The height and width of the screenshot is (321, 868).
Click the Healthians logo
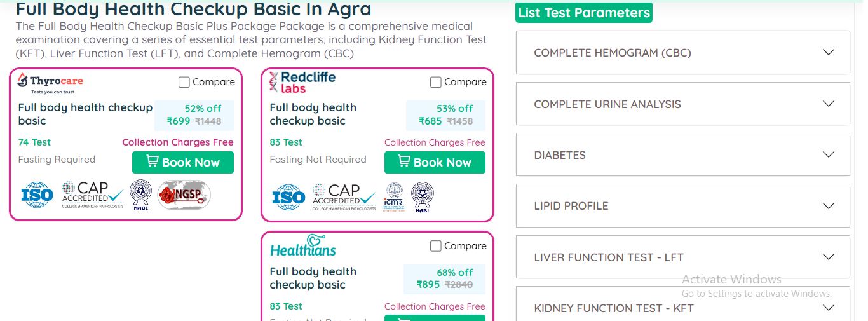pyautogui.click(x=303, y=245)
